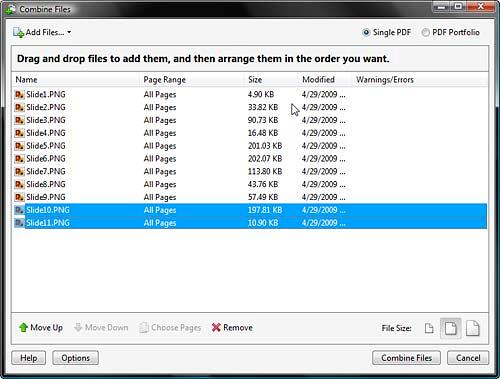Sort by Page Range column header
500x379 pixels.
click(x=164, y=80)
